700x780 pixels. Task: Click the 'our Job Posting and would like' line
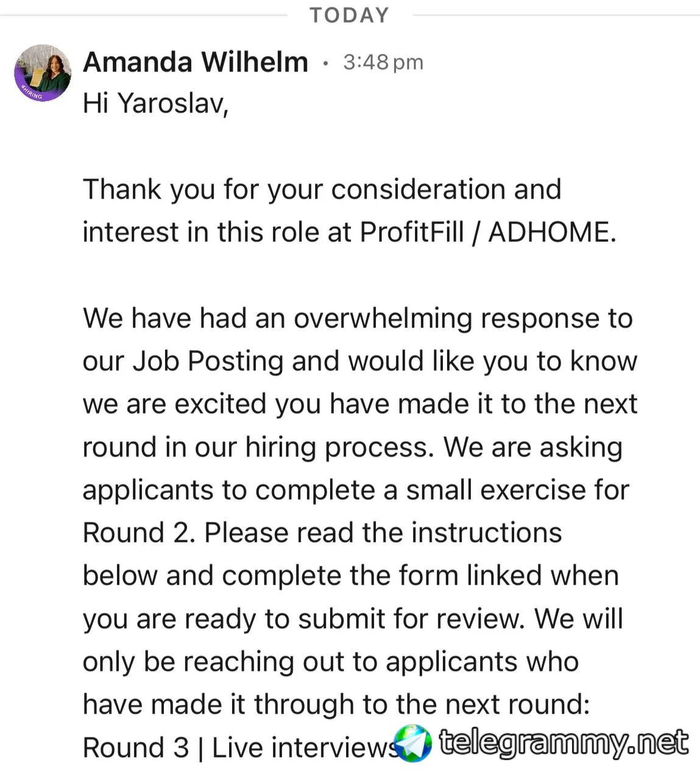click(360, 361)
